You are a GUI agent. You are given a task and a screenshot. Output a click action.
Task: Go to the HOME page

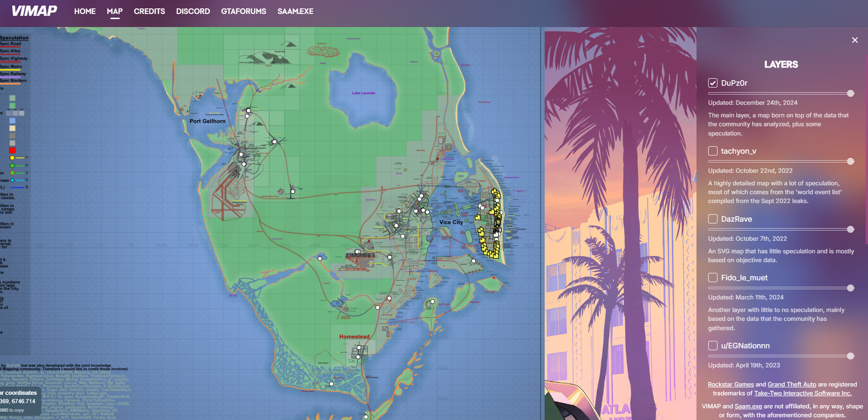point(85,11)
